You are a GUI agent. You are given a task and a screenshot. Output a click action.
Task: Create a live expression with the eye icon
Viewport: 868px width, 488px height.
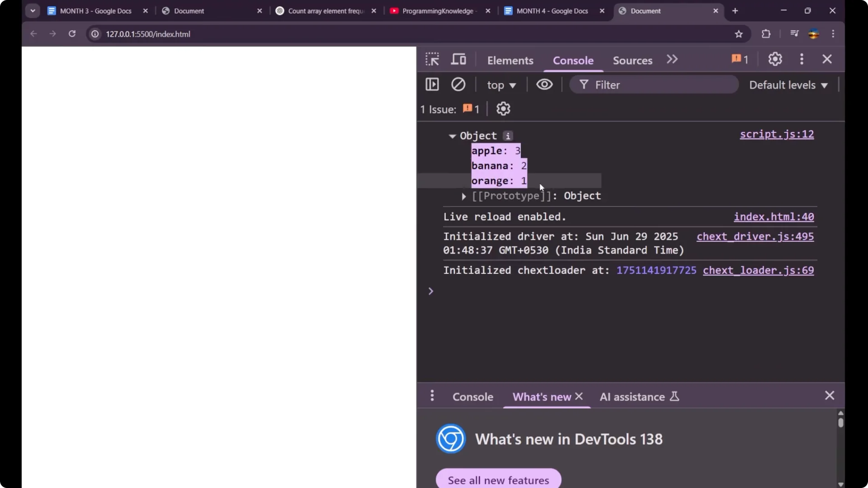[x=544, y=84]
